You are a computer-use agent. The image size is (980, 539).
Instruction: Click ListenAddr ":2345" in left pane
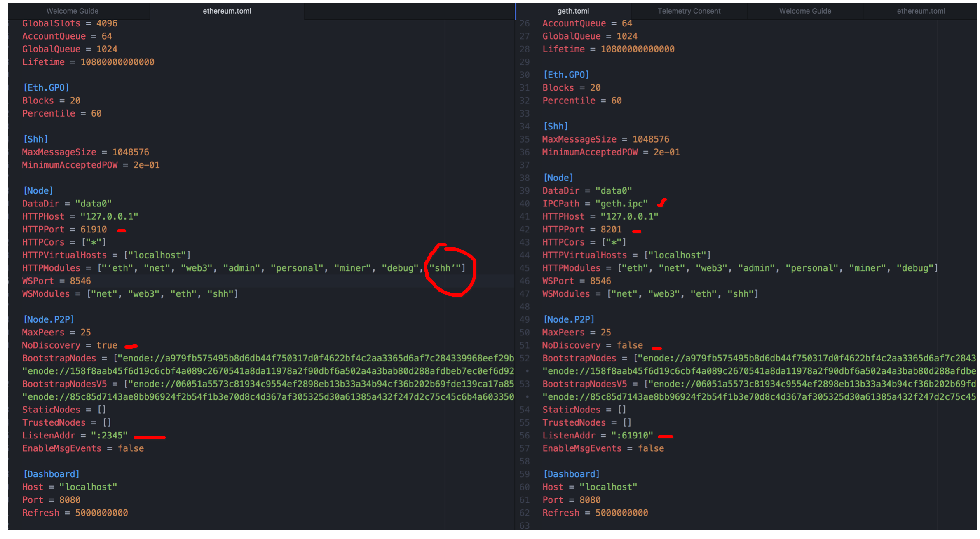tap(109, 436)
